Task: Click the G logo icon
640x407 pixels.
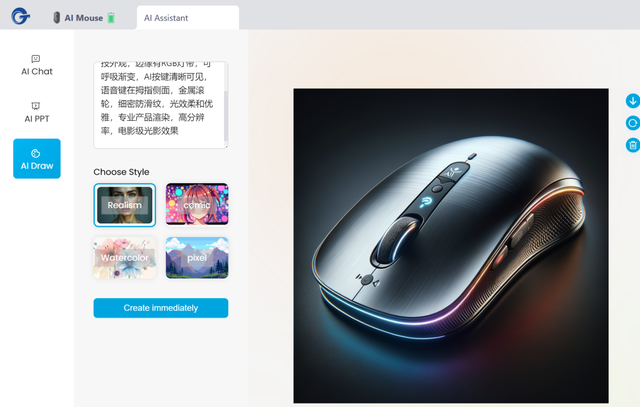Action: click(20, 16)
